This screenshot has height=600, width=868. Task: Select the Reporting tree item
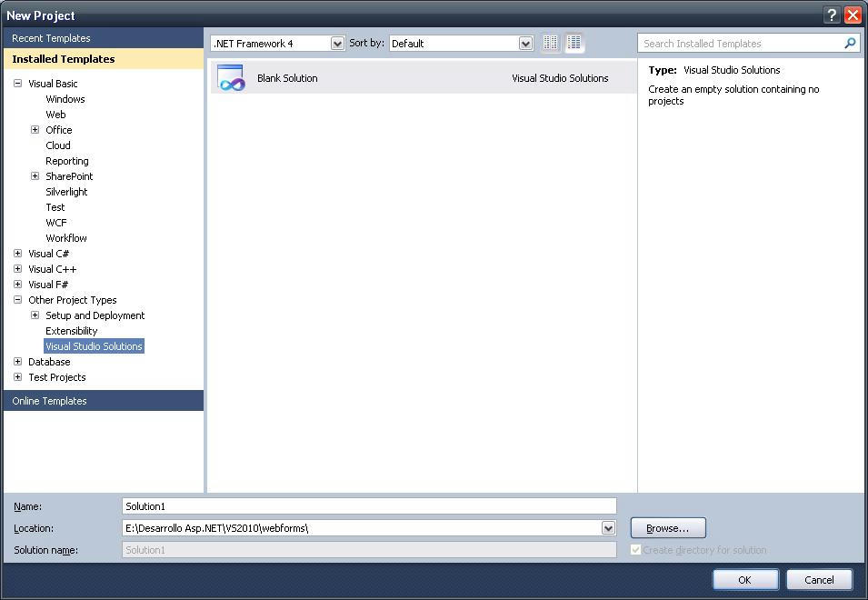(x=67, y=161)
